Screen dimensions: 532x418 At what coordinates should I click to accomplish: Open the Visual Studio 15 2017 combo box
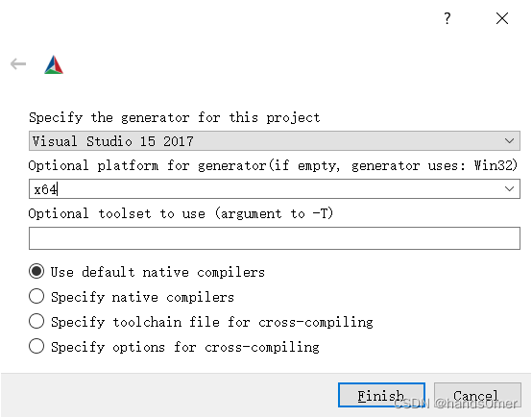coord(274,140)
